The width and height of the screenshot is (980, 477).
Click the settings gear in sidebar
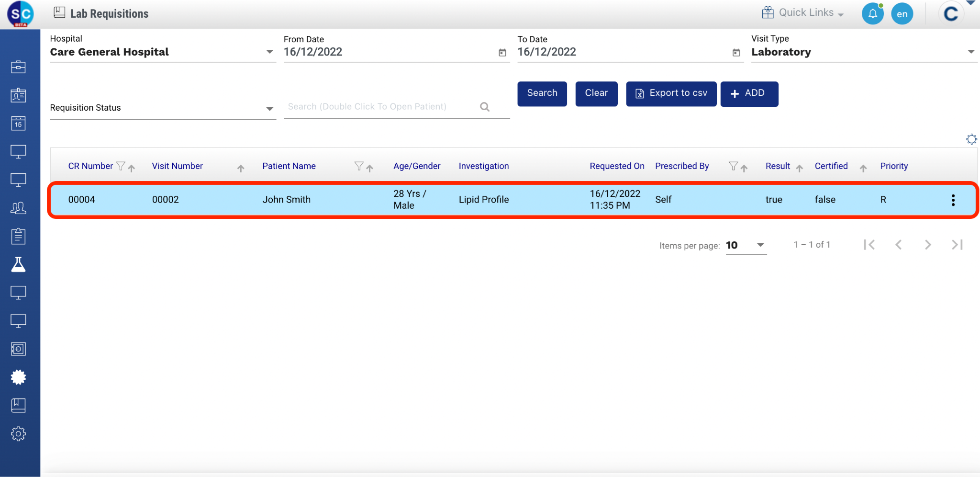pos(18,434)
